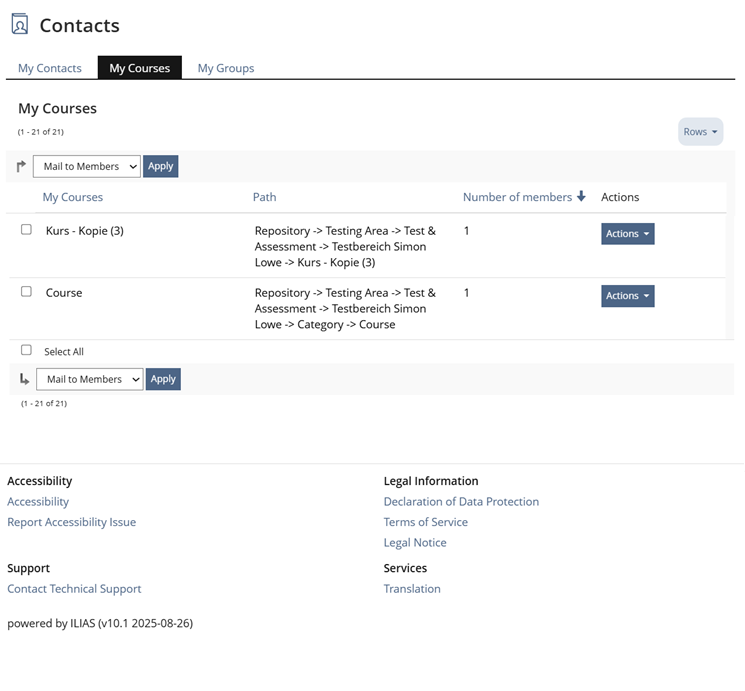Click the Contacts page icon
Screen dimensions: 745x691
pos(20,24)
